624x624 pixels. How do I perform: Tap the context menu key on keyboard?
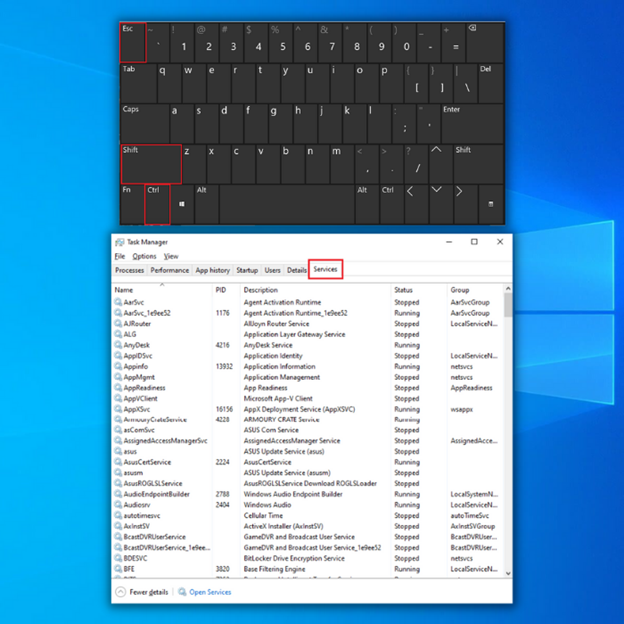[491, 204]
